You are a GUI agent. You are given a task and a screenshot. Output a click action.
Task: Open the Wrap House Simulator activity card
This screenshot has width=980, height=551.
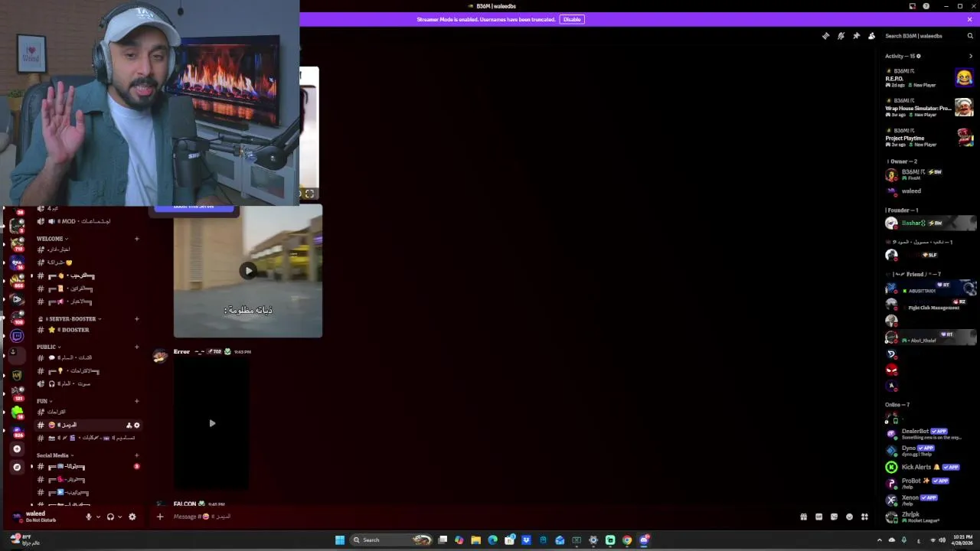929,107
